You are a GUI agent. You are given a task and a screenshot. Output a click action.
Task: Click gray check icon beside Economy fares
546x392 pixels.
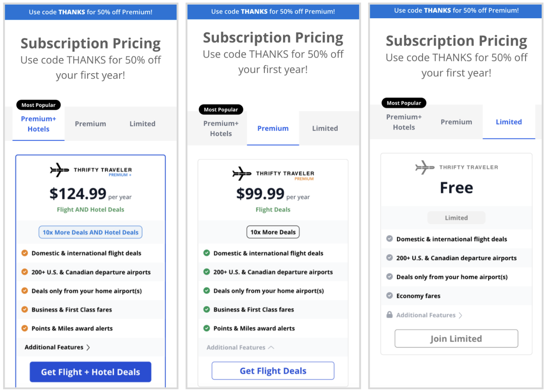(389, 296)
